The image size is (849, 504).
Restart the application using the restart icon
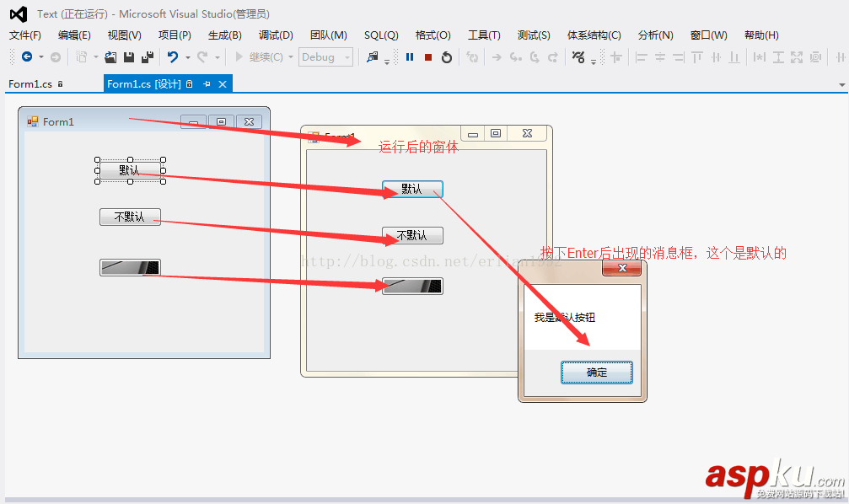[x=448, y=57]
